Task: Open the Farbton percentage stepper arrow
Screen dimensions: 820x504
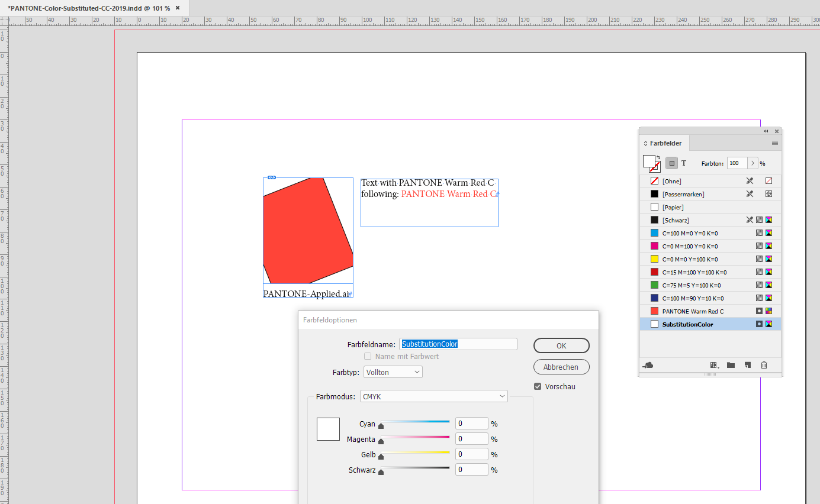Action: (x=753, y=163)
